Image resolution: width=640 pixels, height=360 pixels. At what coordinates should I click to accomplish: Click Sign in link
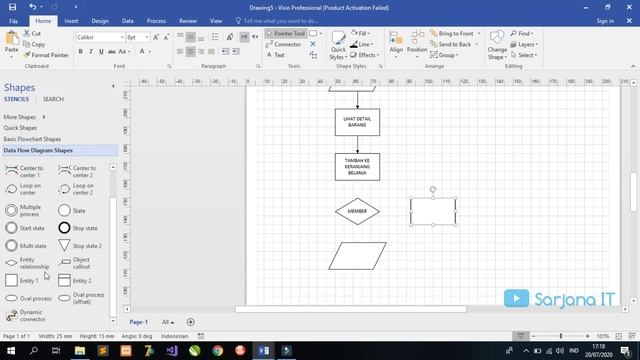click(x=605, y=21)
